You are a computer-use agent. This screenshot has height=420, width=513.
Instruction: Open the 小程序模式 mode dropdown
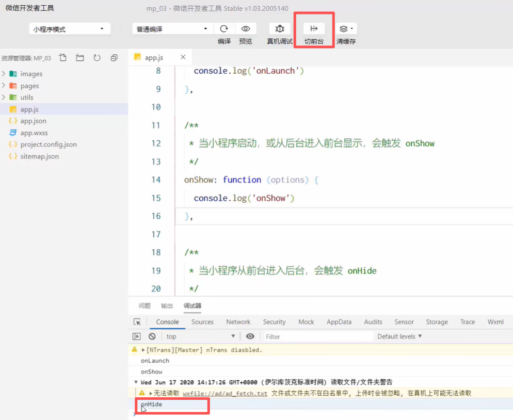(70, 29)
